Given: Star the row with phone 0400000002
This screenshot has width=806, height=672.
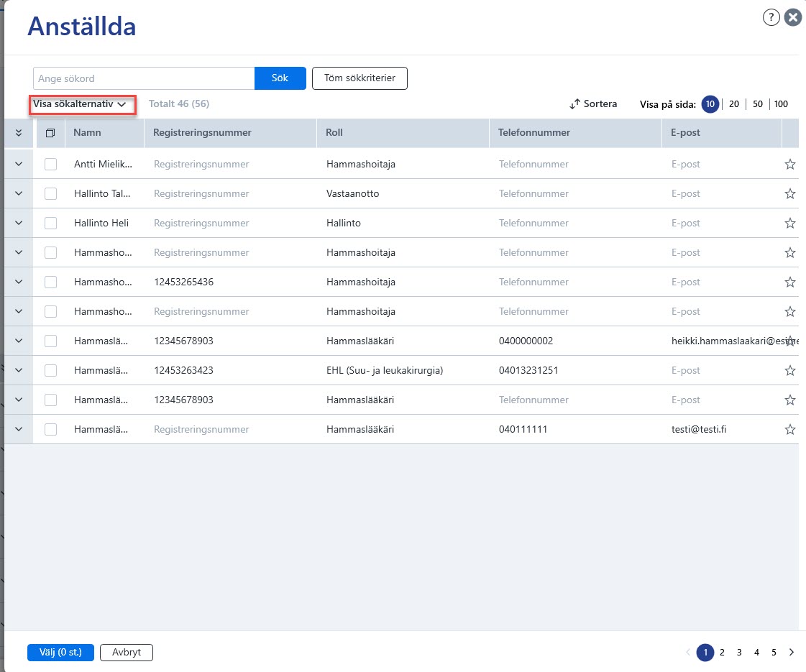Looking at the screenshot, I should (790, 341).
